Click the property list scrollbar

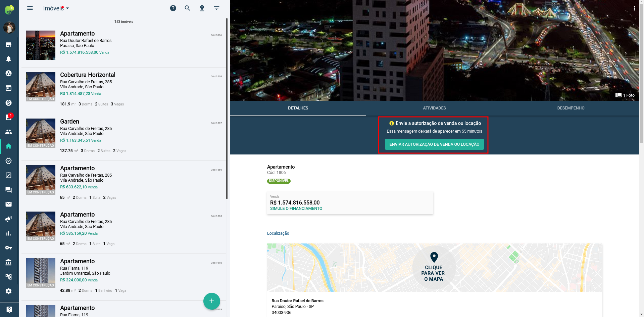227,108
